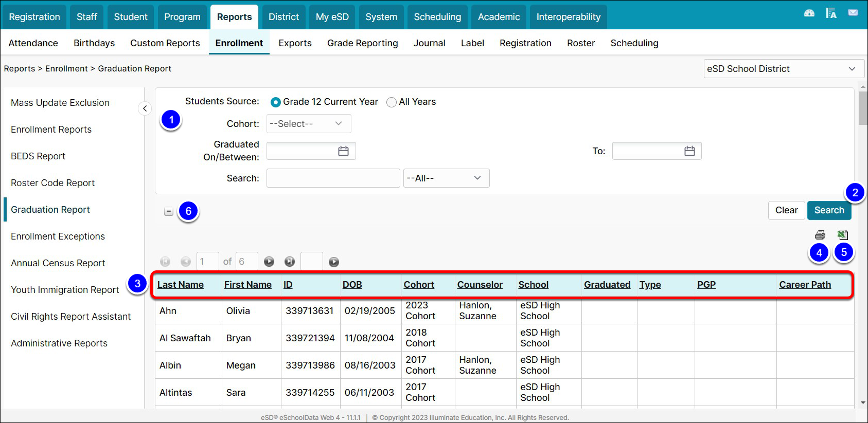Open Label submenu
The height and width of the screenshot is (423, 868).
tap(472, 43)
